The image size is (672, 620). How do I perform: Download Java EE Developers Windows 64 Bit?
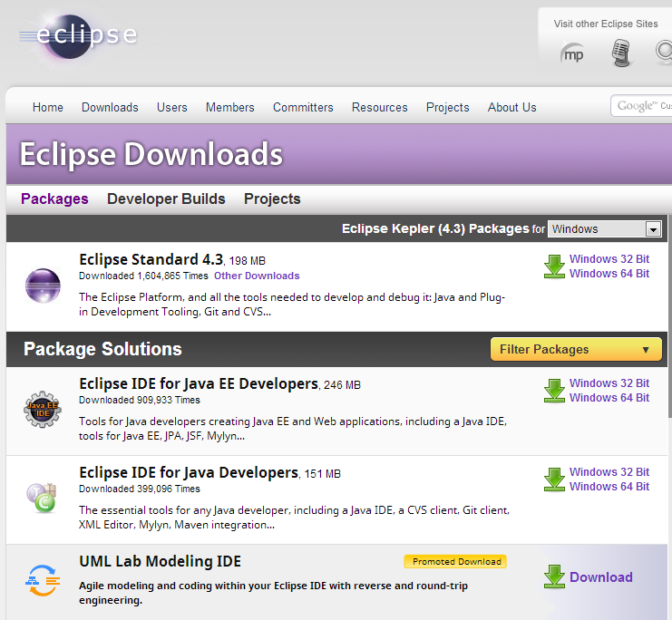click(609, 398)
